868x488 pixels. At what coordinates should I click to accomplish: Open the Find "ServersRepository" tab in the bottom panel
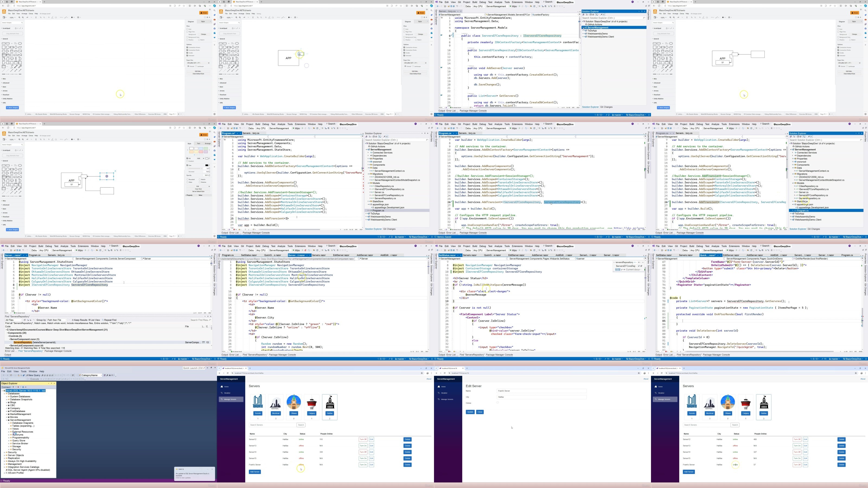click(x=31, y=351)
